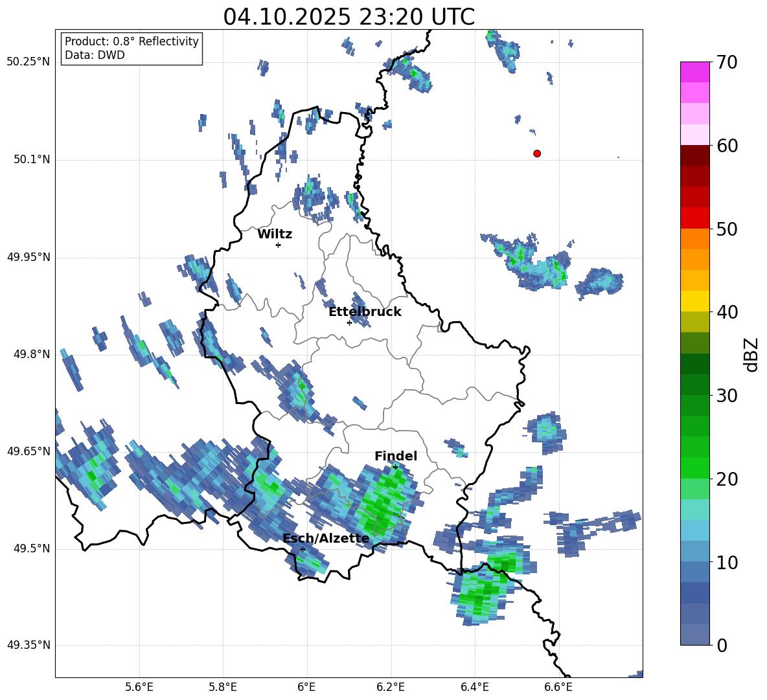The image size is (767, 700).
Task: Pick the dark maroon colorbar swatch below 60
Action: click(x=694, y=155)
